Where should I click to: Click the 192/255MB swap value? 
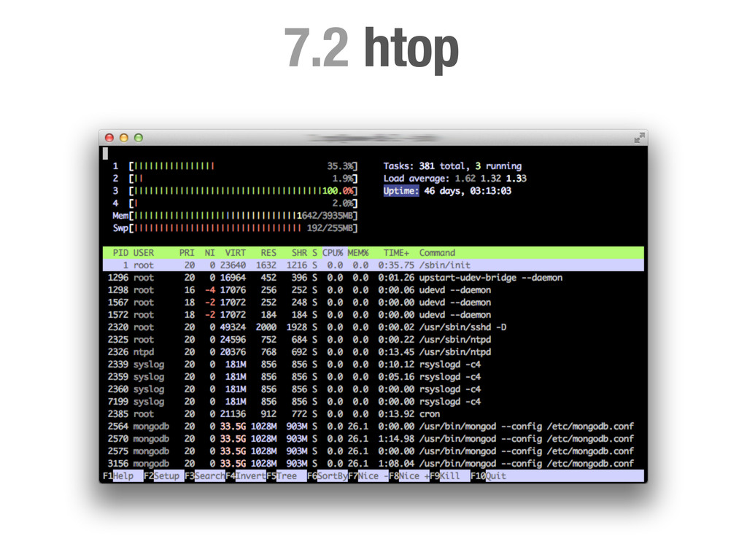[330, 228]
